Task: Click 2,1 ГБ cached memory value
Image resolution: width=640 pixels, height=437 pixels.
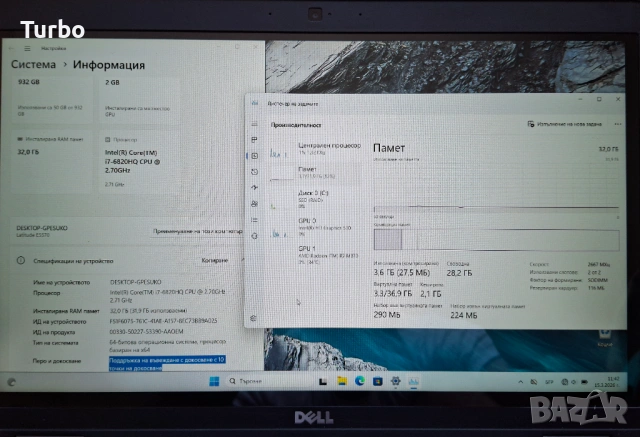Action: (431, 294)
